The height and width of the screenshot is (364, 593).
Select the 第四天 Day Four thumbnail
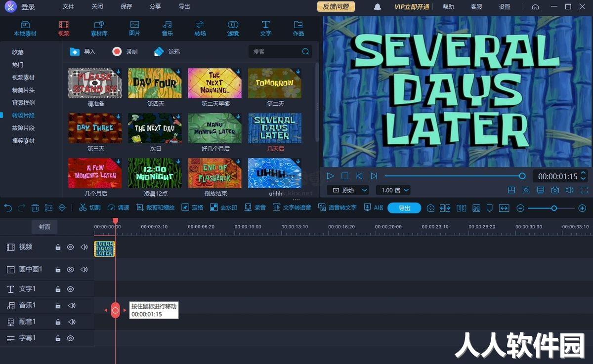[x=155, y=83]
